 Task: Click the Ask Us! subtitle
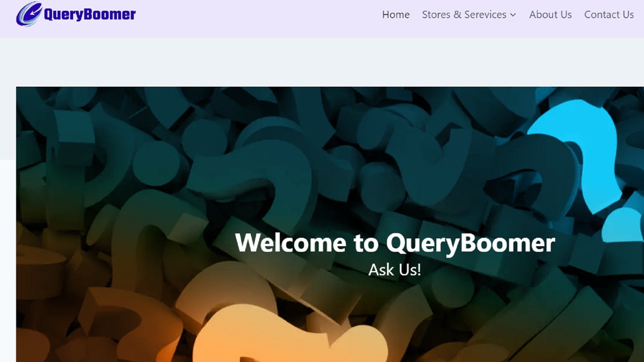click(x=394, y=270)
